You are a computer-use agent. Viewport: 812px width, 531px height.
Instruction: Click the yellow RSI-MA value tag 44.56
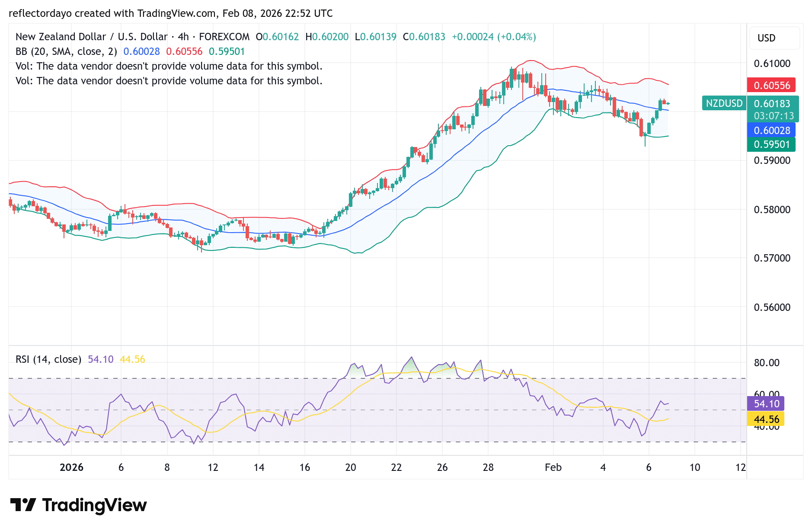point(765,419)
